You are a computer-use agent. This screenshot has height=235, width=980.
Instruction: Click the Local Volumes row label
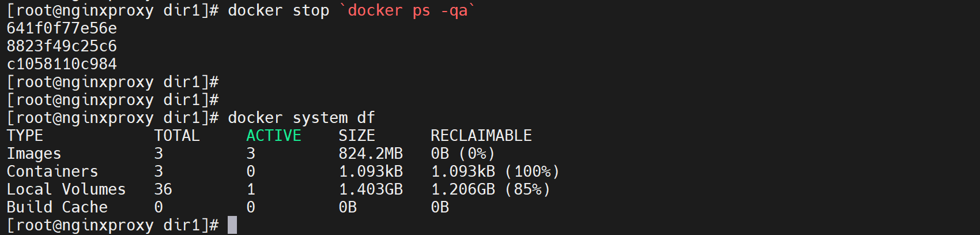[x=66, y=189]
